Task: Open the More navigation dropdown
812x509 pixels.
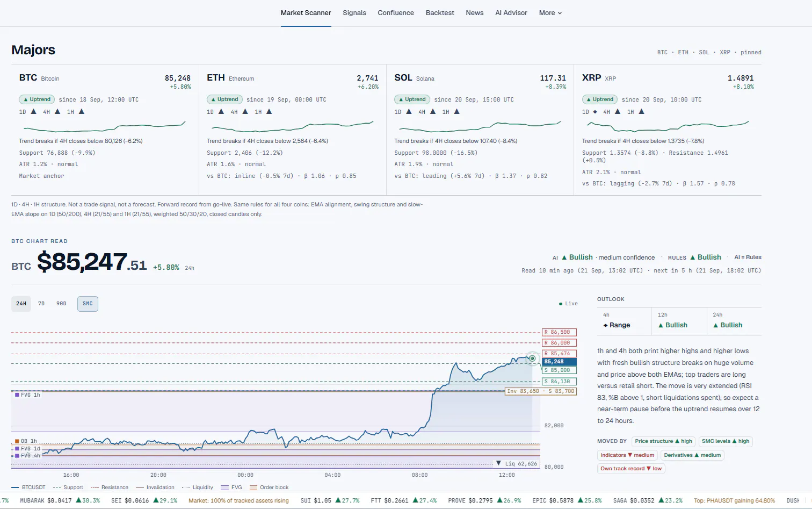Action: [x=550, y=13]
